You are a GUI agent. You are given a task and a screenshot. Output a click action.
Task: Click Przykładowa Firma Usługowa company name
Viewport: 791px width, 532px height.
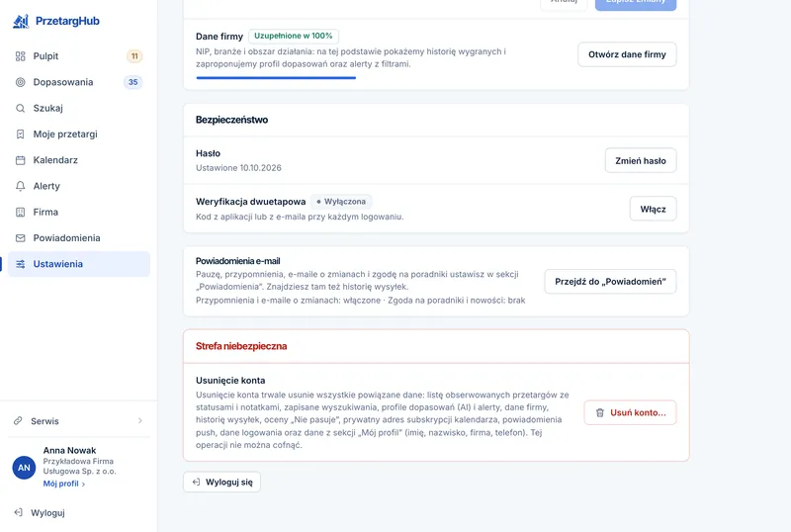click(79, 467)
